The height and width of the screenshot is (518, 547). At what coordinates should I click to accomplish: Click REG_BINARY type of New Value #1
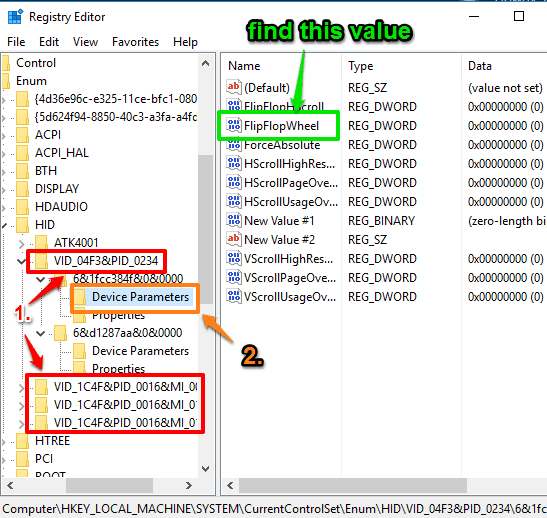click(x=381, y=220)
